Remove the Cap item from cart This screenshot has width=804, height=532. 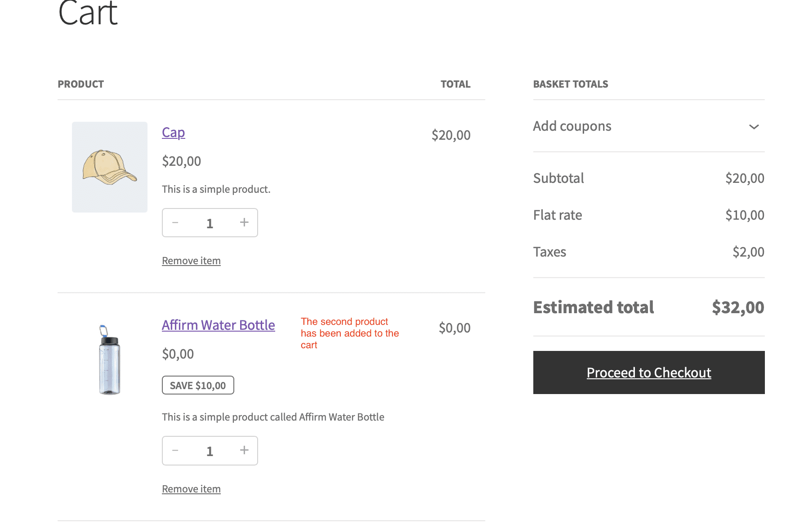pos(191,261)
